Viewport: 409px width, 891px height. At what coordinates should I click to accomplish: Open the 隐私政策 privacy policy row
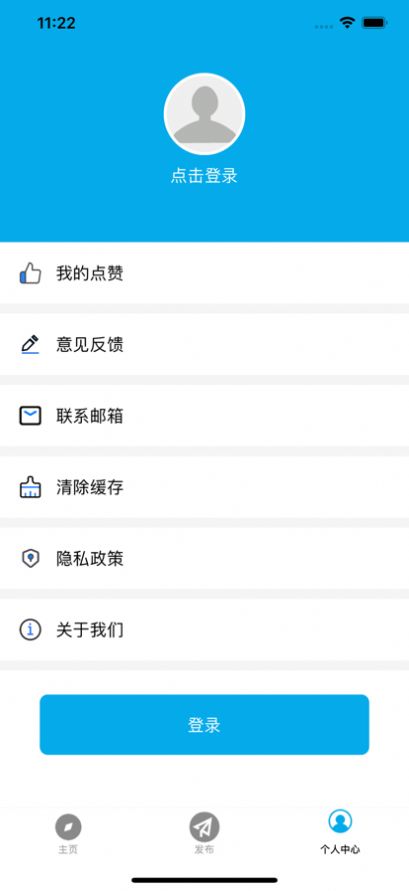204,559
